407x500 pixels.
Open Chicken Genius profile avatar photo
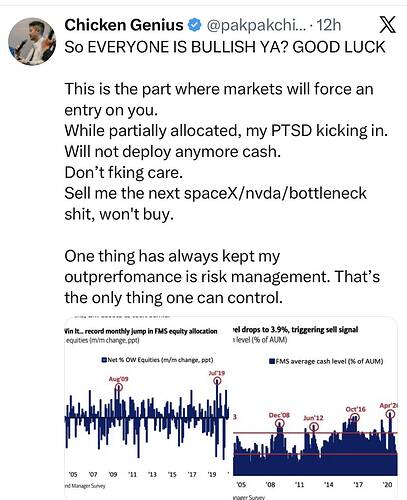(x=32, y=41)
